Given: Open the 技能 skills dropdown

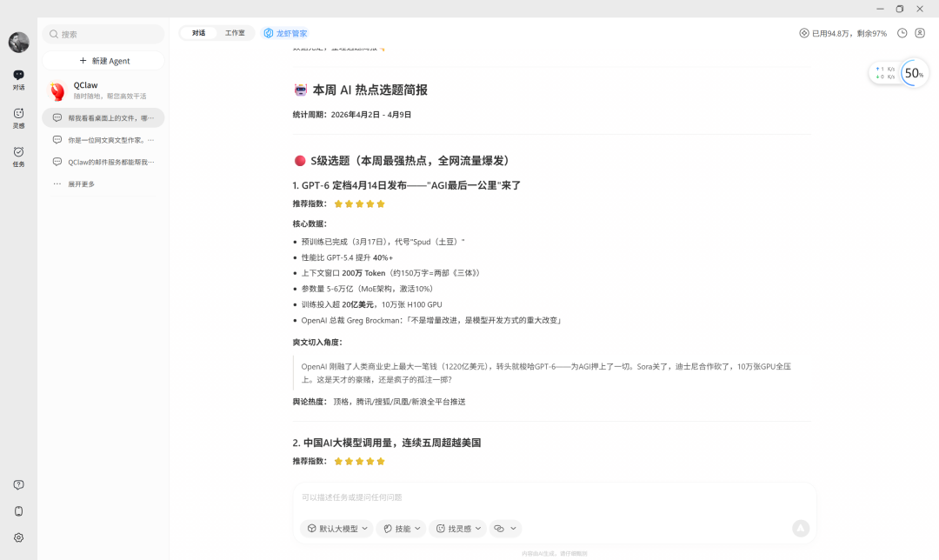Looking at the screenshot, I should pos(401,528).
